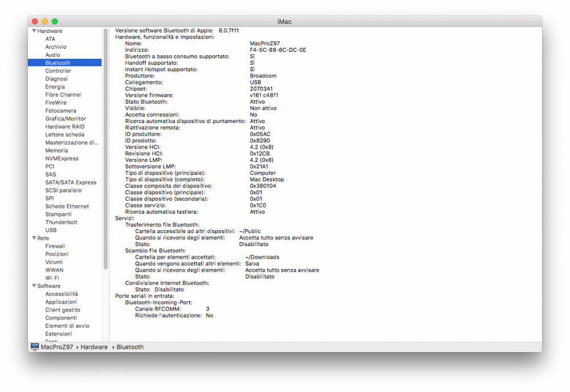
Task: Select Stampanti in the sidebar
Action: [58, 215]
